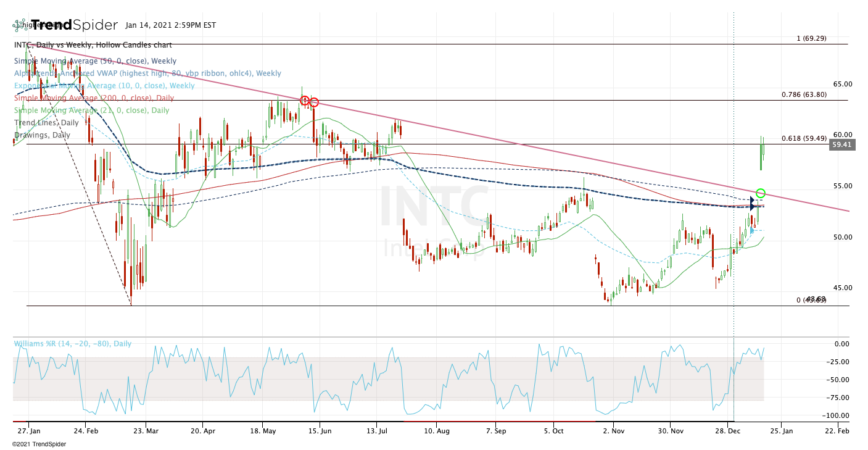Click the Trend Lines, Daily legend entry
868x450 pixels.
(46, 123)
